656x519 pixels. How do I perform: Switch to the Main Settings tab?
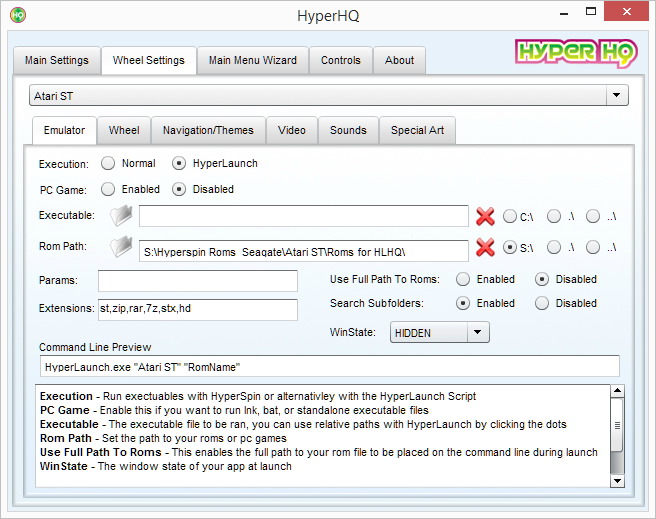coord(56,60)
